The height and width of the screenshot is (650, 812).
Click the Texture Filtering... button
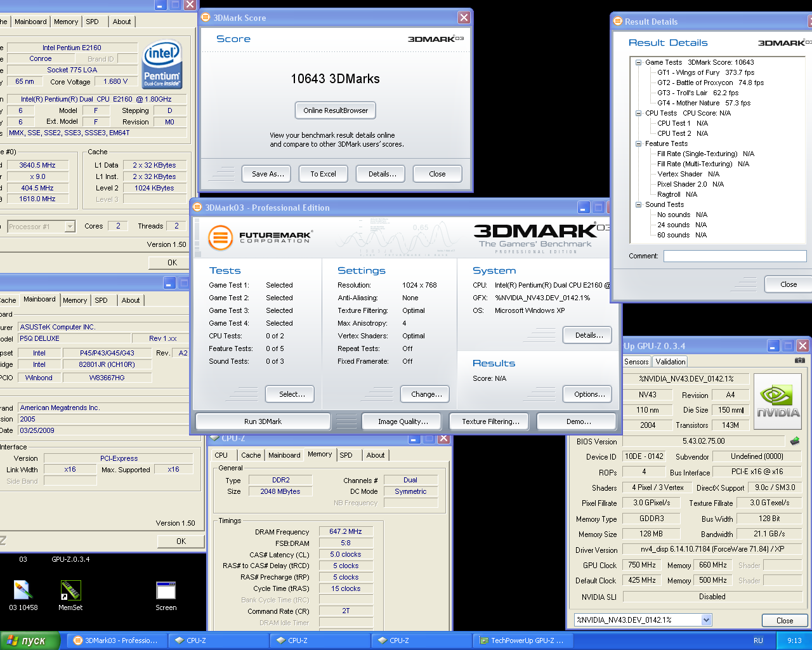[490, 421]
